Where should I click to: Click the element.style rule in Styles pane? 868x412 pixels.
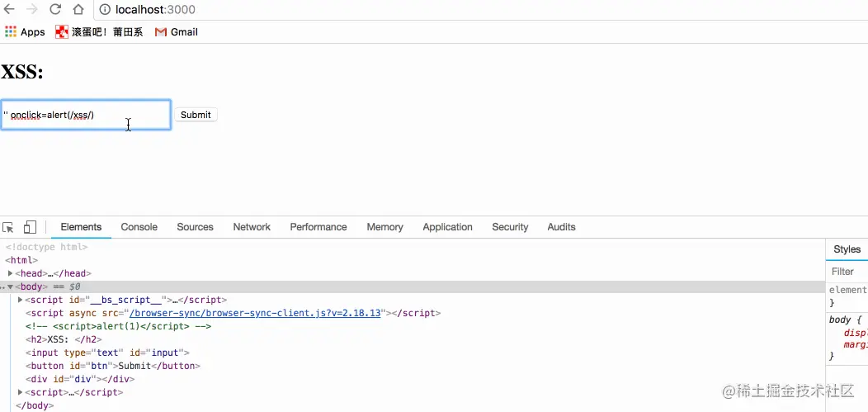[x=847, y=290]
